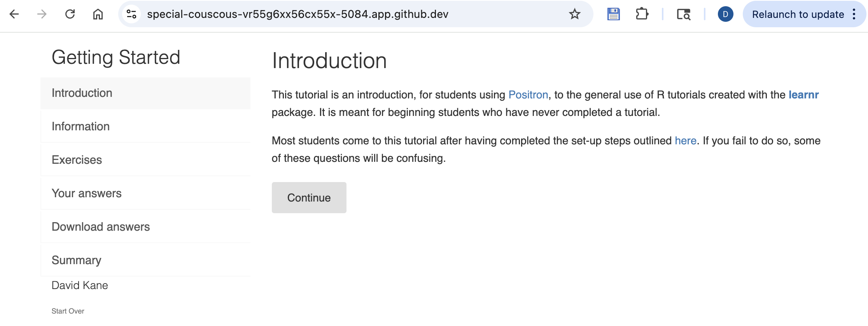
Task: Open the Your answers section
Action: (86, 193)
